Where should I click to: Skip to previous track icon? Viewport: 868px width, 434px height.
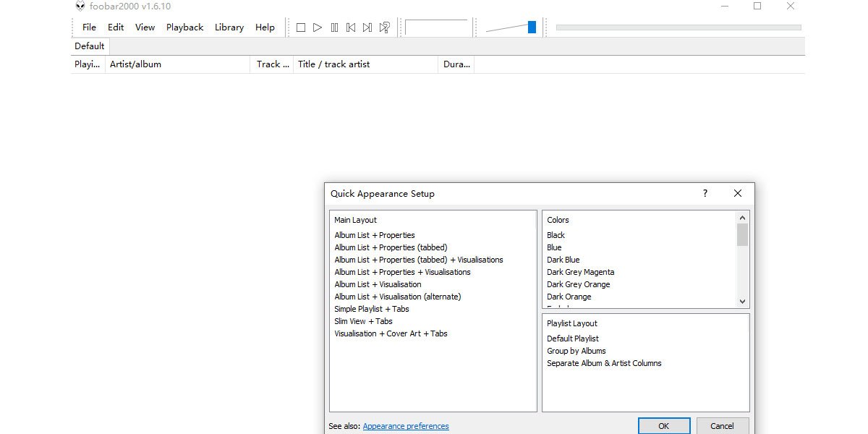351,27
